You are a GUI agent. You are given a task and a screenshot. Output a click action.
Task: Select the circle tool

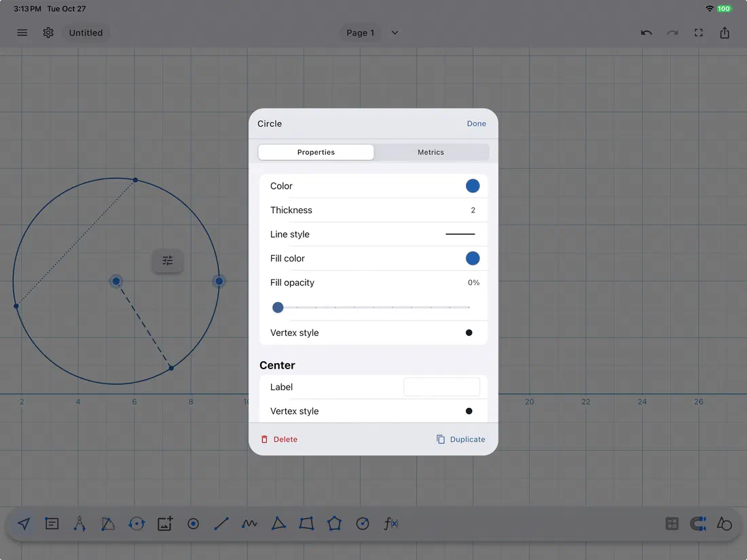[363, 524]
